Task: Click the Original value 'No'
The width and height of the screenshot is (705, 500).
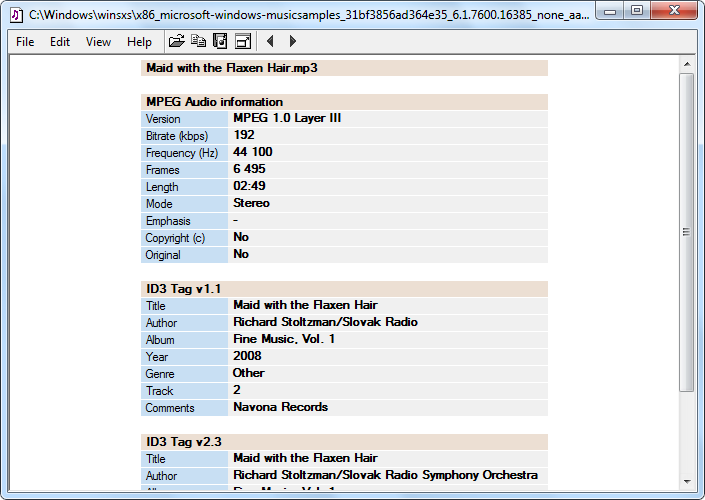Action: coord(241,254)
